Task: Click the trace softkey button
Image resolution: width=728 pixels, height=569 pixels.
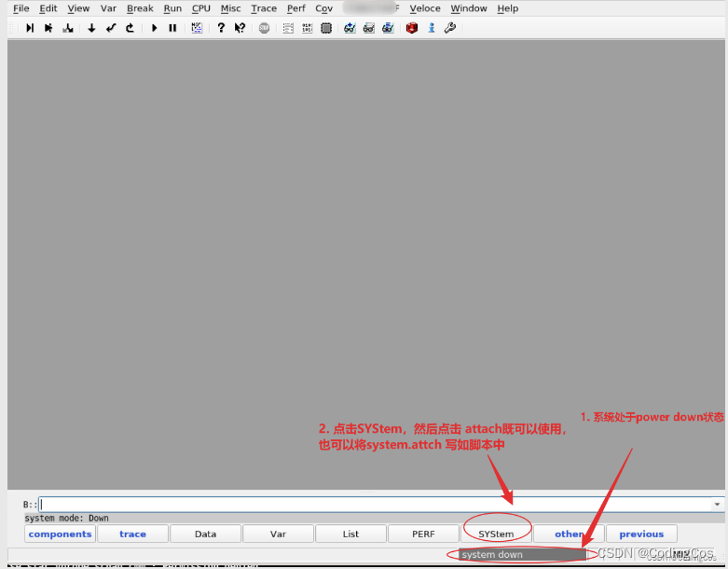Action: tap(132, 534)
